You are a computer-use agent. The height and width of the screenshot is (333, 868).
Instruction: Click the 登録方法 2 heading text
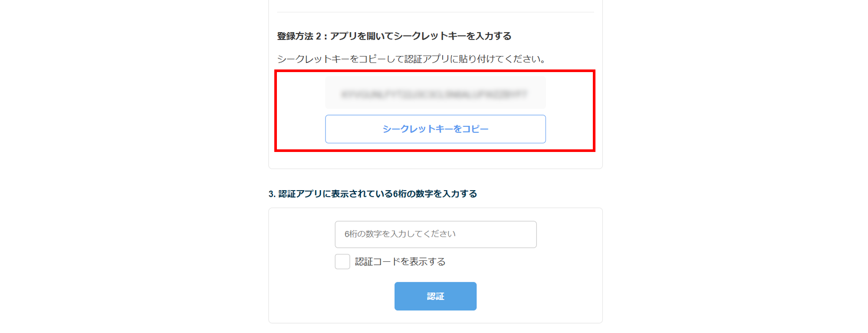click(x=394, y=36)
